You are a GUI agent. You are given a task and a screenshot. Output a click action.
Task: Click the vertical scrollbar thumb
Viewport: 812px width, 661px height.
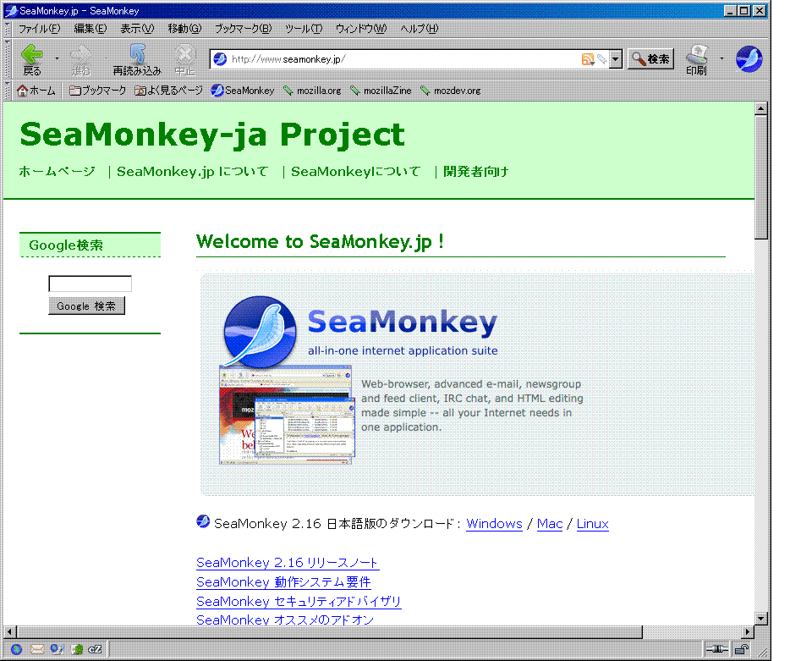[760, 177]
